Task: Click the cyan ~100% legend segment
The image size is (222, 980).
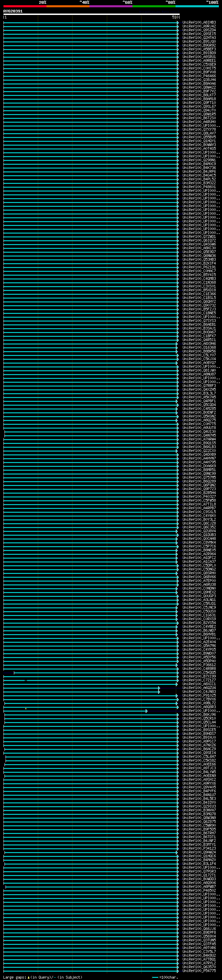Action: point(197,6)
